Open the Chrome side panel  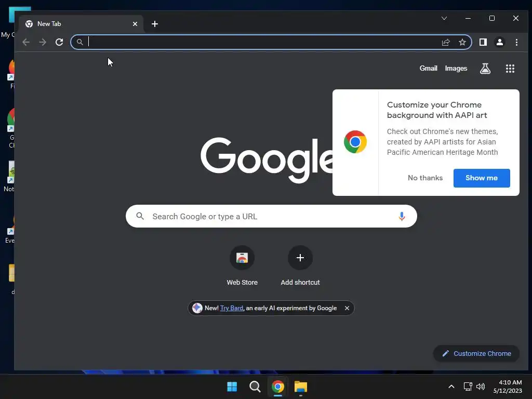(x=483, y=42)
